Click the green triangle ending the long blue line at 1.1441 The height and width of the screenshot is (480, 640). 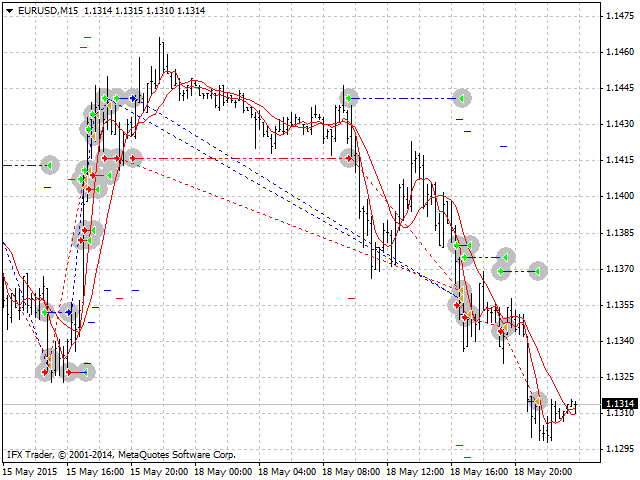pyautogui.click(x=461, y=98)
